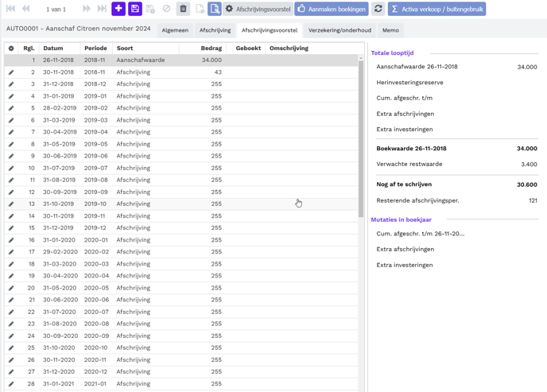Edit row 2 using its pencil icon
This screenshot has height=392, width=547.
pos(11,72)
